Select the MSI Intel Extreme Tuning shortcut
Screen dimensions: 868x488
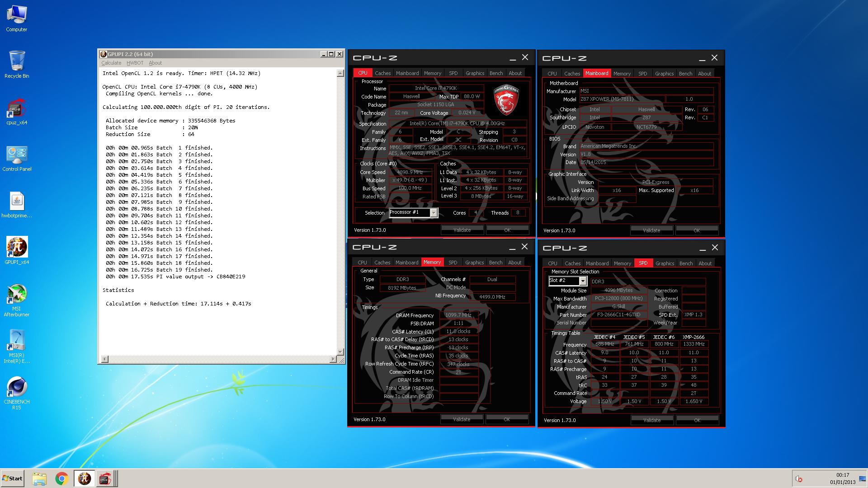tap(17, 347)
